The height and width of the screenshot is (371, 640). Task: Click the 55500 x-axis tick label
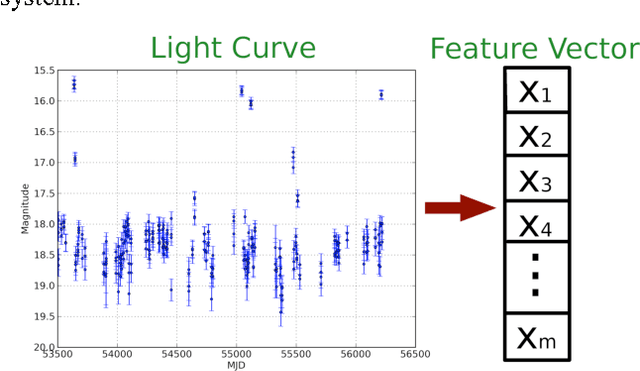296,354
